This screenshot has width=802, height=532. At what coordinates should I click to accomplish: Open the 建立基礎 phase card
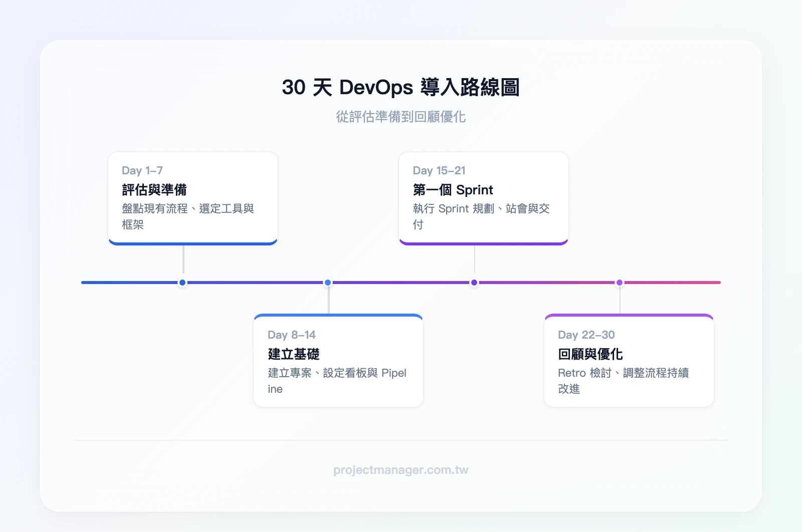pyautogui.click(x=338, y=360)
